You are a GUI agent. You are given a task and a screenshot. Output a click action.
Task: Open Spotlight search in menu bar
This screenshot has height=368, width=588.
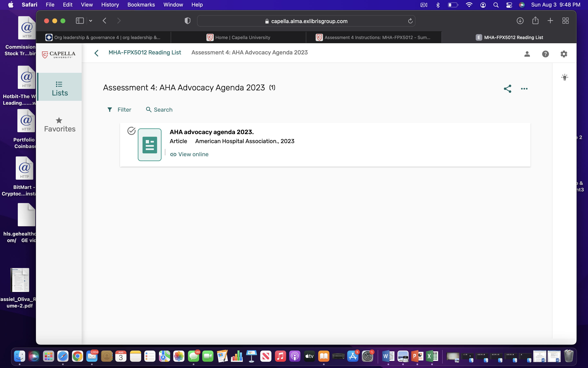pos(496,5)
